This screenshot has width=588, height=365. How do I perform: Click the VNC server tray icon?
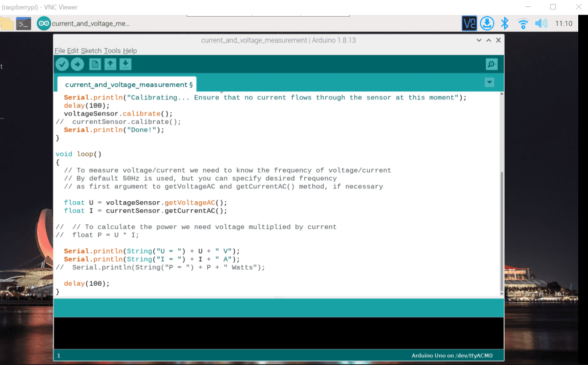[469, 24]
